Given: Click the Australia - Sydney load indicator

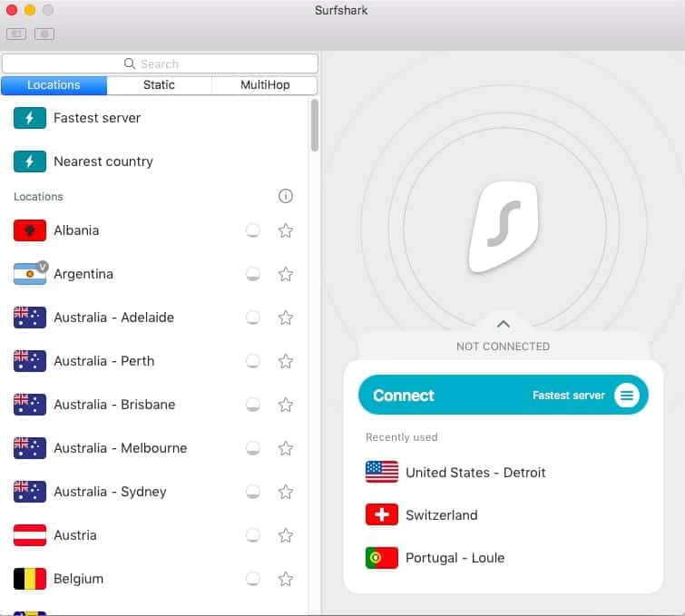Looking at the screenshot, I should click(x=253, y=492).
